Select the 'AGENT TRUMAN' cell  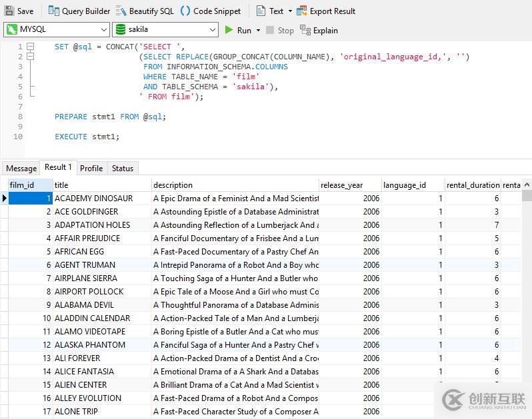coord(102,264)
